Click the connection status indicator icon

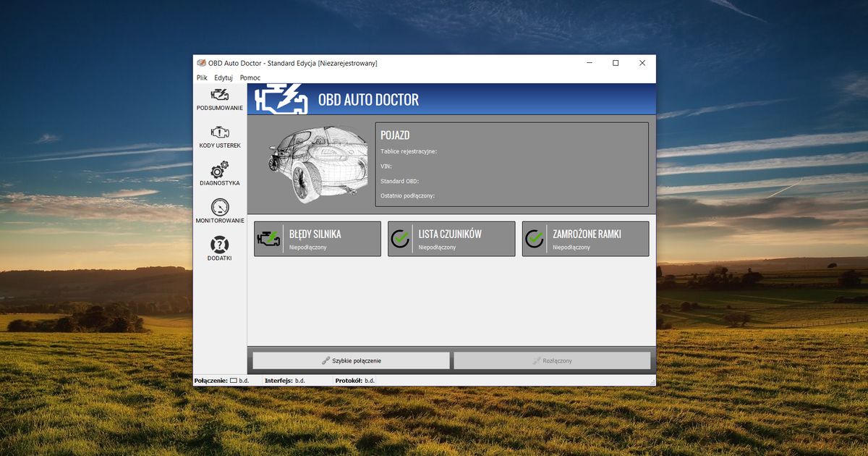click(x=234, y=380)
